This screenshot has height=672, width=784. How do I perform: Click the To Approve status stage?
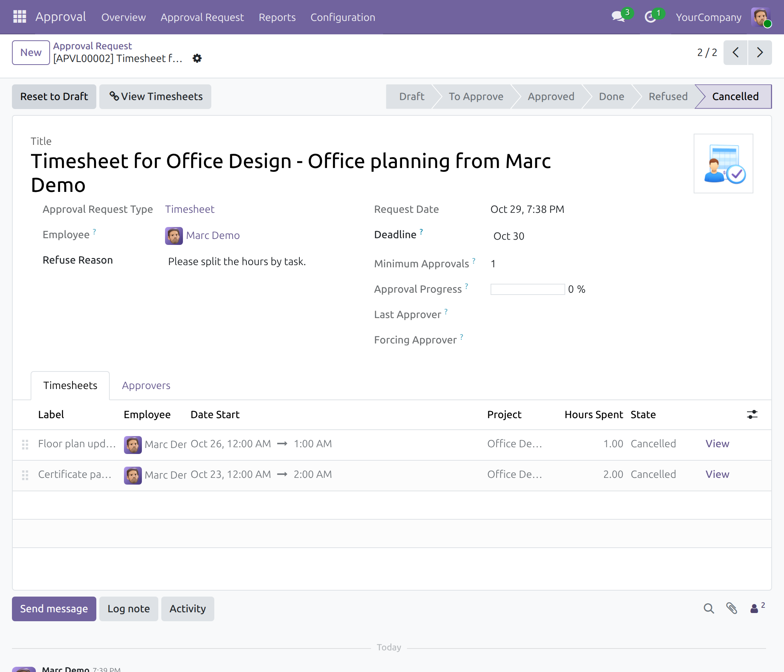[476, 96]
